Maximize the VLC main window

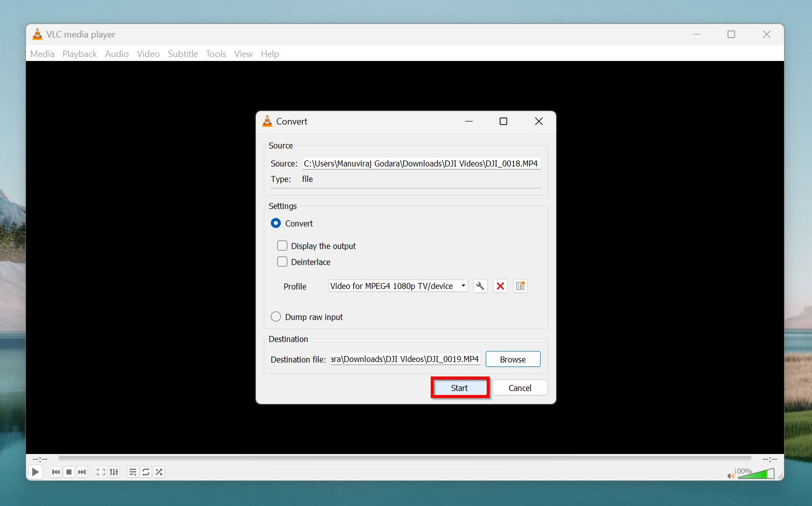point(731,34)
